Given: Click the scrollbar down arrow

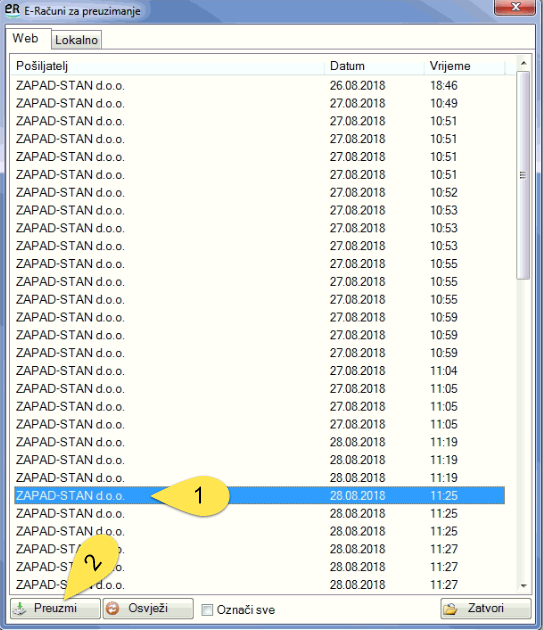Looking at the screenshot, I should pos(523,585).
